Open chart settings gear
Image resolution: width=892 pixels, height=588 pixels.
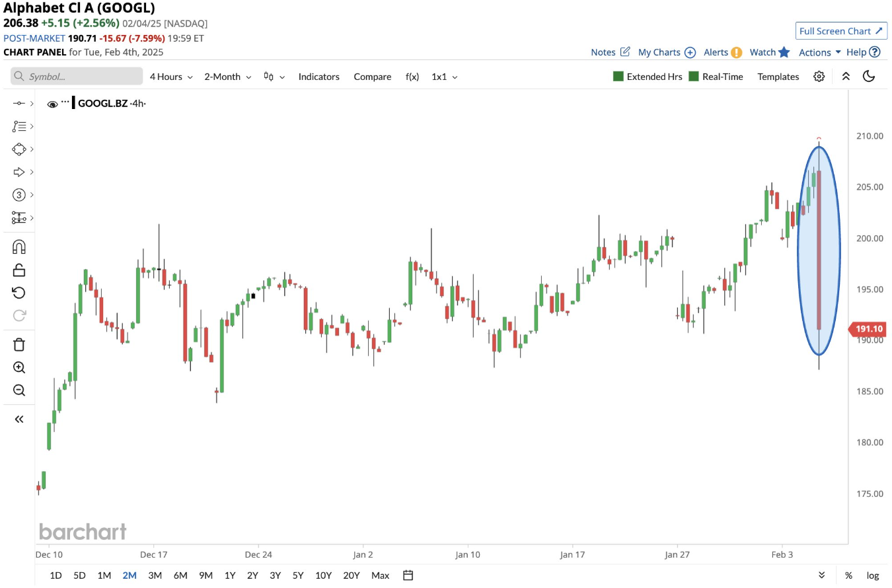point(819,77)
